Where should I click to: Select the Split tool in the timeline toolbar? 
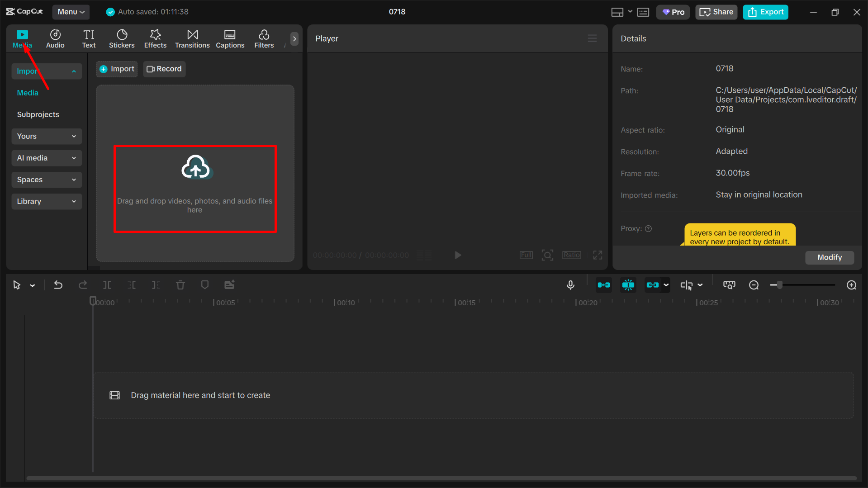[107, 285]
